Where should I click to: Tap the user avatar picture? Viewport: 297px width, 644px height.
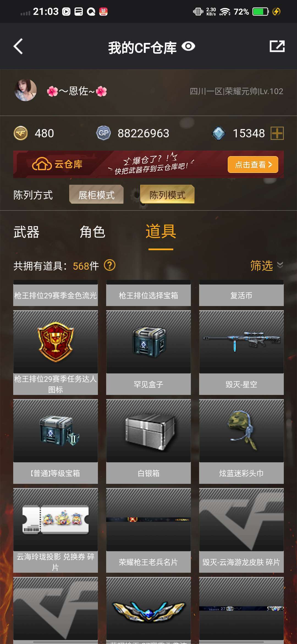click(x=26, y=90)
